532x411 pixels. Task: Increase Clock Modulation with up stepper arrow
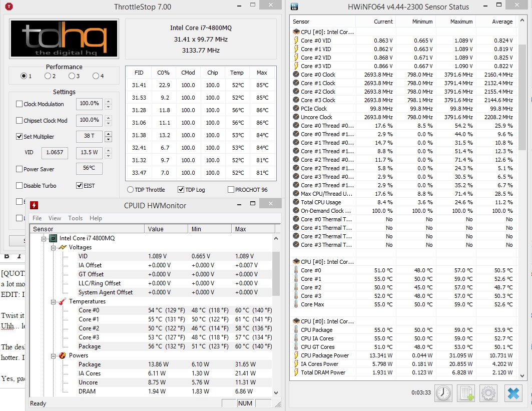click(x=108, y=101)
